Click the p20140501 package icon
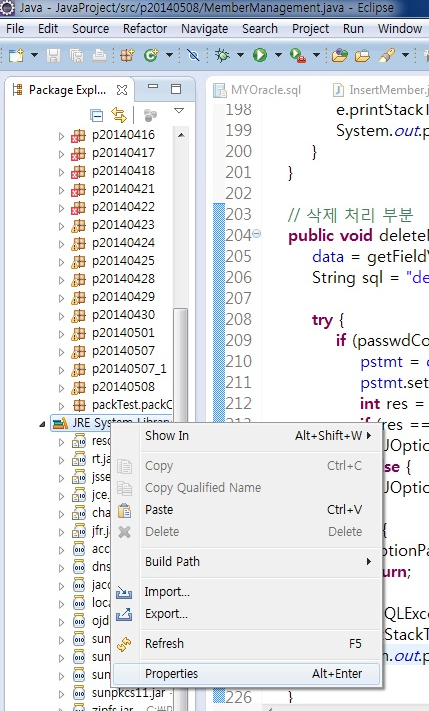Image resolution: width=429 pixels, height=711 pixels. [78, 334]
